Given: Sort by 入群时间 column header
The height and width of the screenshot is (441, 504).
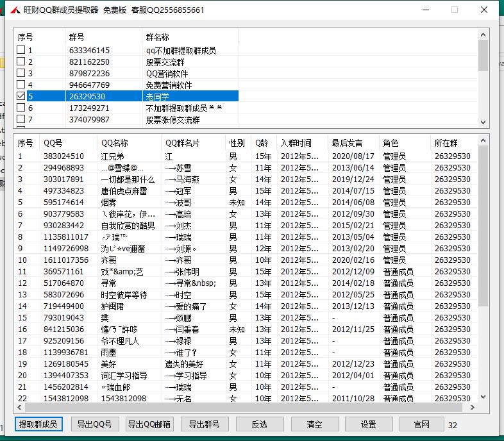Looking at the screenshot, I should [303, 143].
